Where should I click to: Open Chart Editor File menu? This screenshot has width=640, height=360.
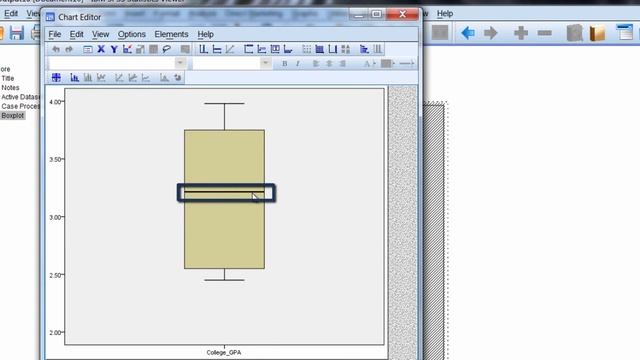(x=55, y=34)
